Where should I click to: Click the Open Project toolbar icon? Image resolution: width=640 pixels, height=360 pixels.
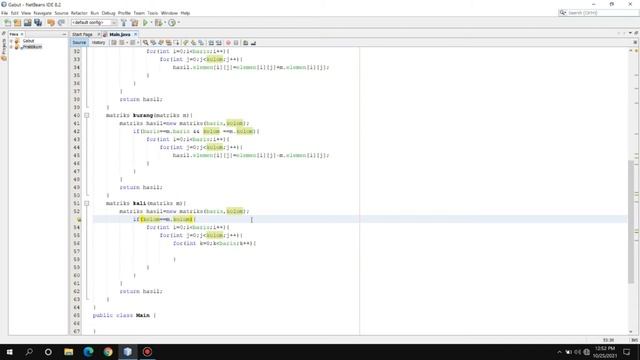coord(28,22)
